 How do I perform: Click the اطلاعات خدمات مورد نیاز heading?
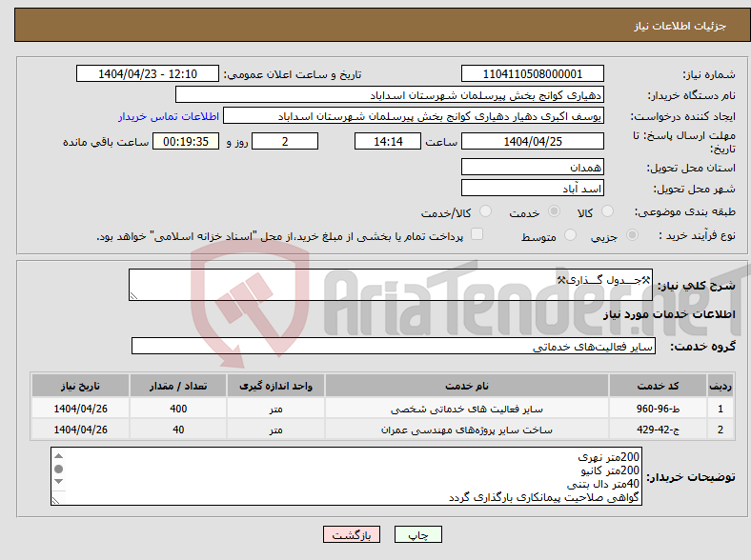click(669, 314)
